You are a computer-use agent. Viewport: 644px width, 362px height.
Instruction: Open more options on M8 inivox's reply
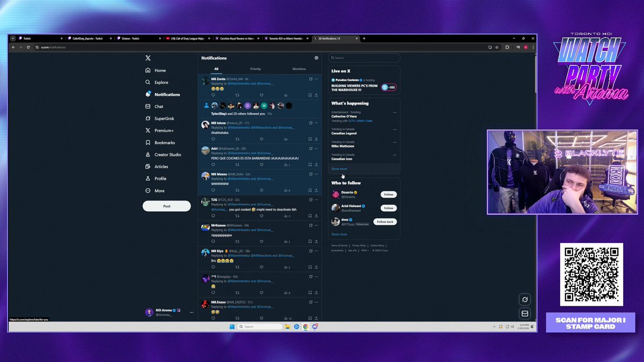click(317, 123)
